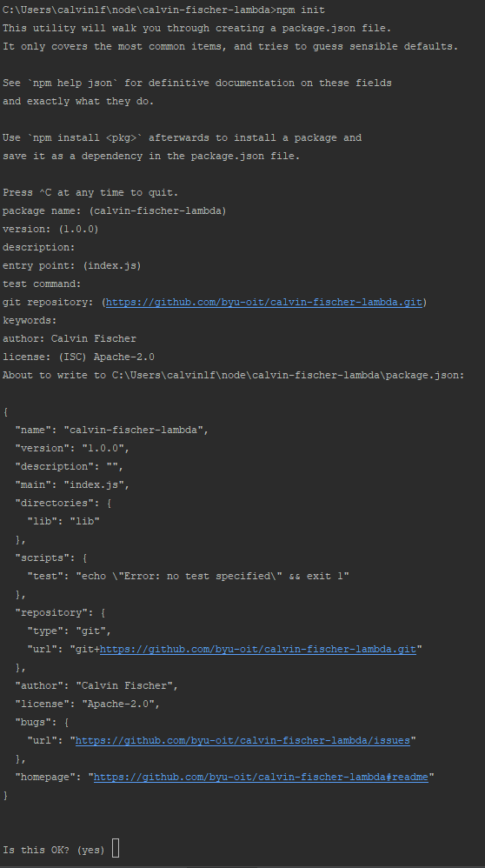Click the 'author: Calvin Fischer' prompt line

[70, 339]
